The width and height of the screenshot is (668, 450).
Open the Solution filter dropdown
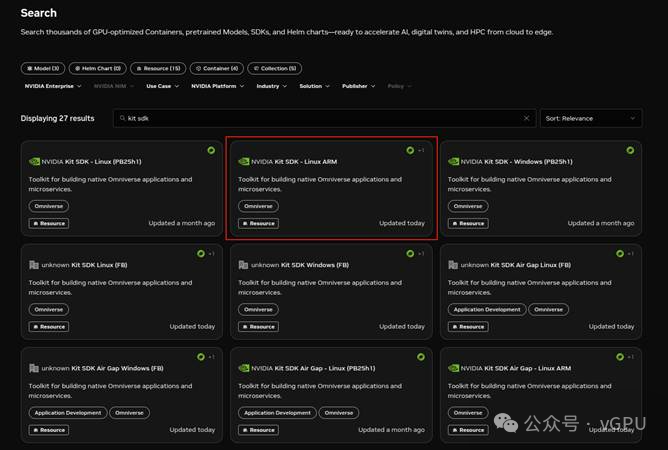314,86
